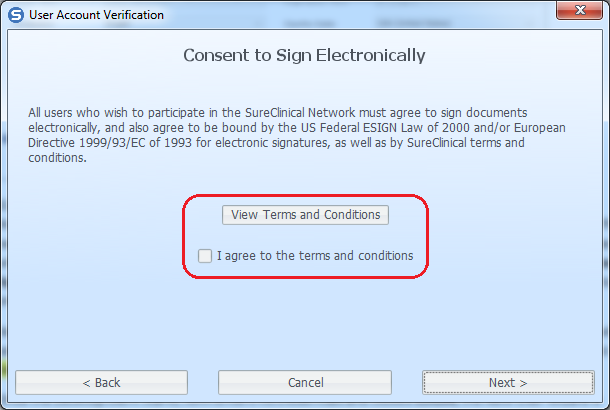Screen dimensions: 610x410
Task: Click the consent paragraph about ESIGN Law
Action: (297, 135)
